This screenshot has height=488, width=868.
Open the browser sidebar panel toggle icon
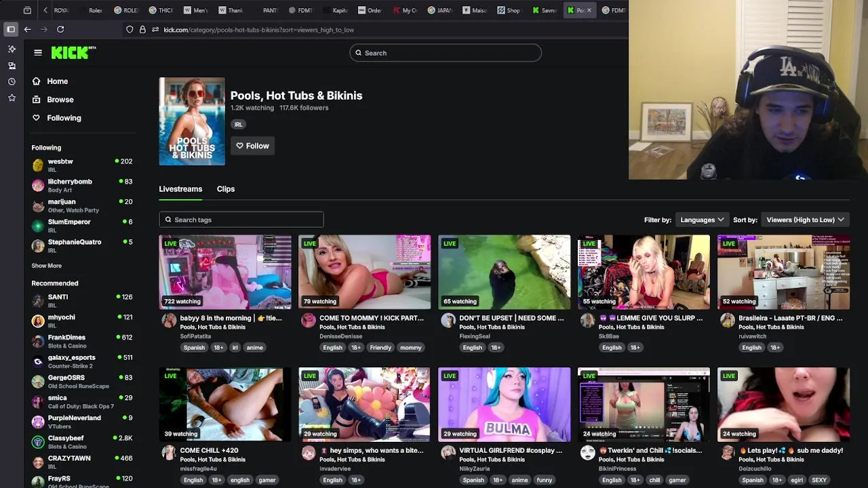pos(11,29)
